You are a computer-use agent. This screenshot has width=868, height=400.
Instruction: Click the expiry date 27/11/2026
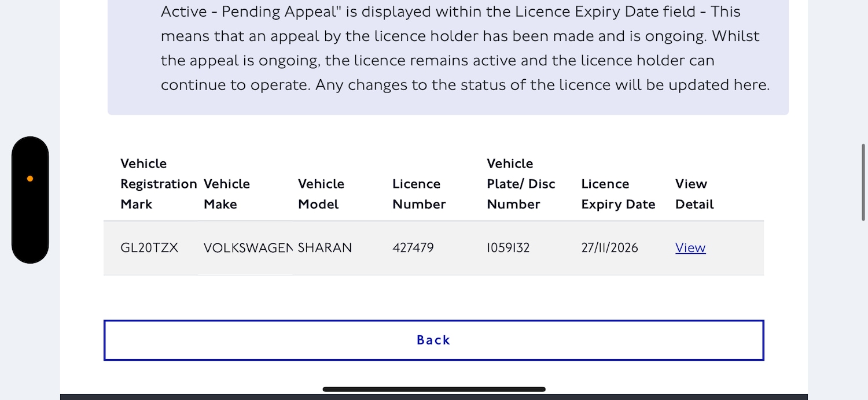[609, 248]
